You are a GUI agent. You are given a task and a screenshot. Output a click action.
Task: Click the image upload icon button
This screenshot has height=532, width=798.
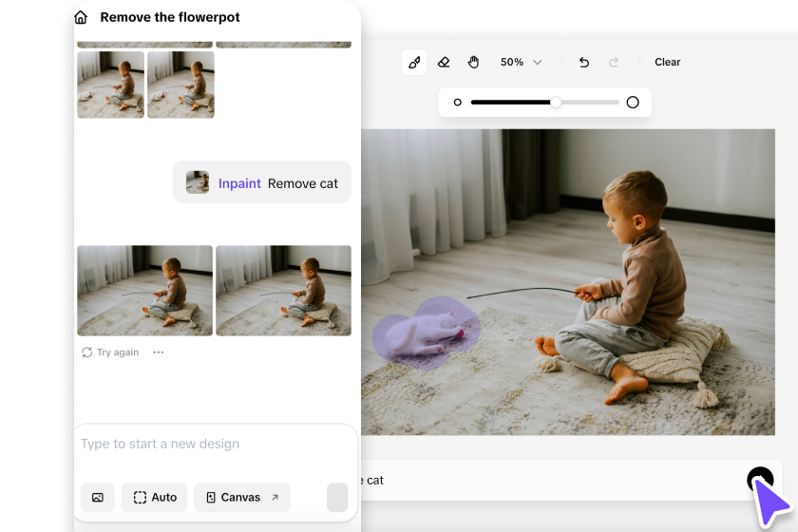point(98,497)
